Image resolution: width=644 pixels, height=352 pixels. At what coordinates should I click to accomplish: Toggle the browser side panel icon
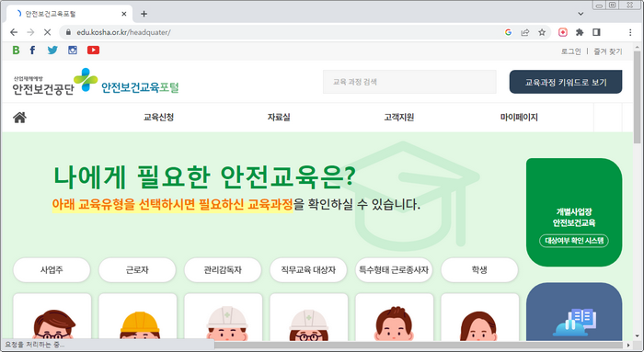pyautogui.click(x=597, y=32)
